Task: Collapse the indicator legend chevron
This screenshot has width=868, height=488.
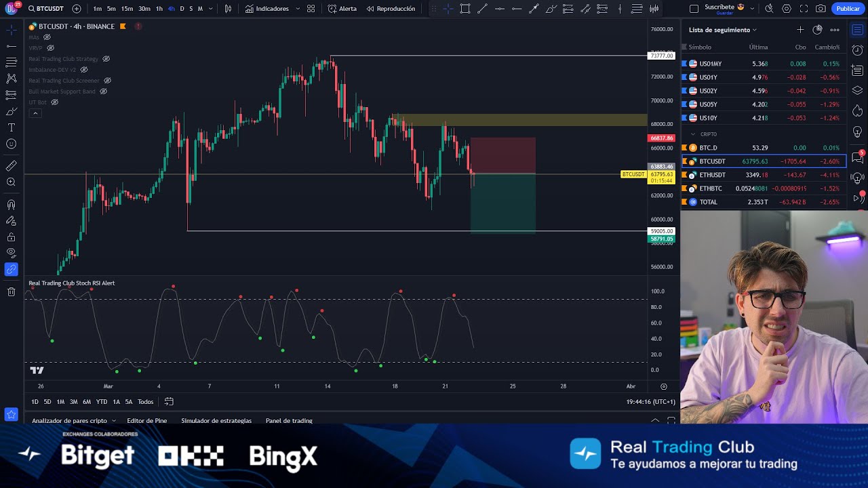Action: (x=35, y=113)
